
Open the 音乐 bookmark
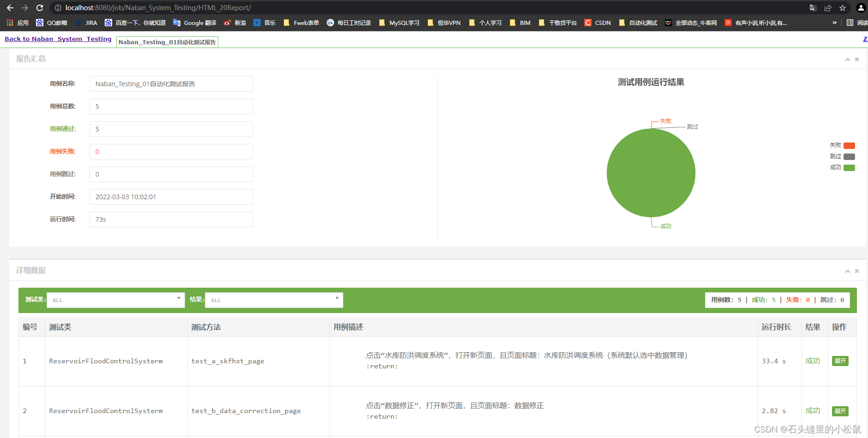(x=264, y=23)
